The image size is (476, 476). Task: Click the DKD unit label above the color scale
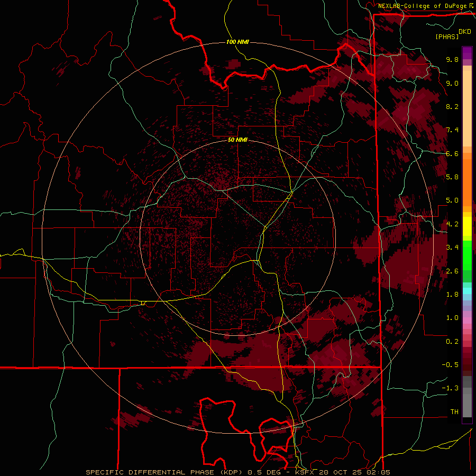click(465, 32)
